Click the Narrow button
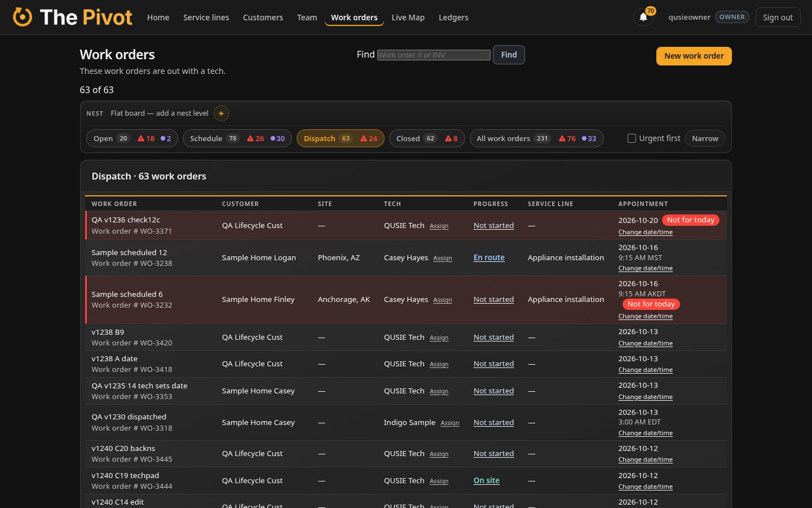This screenshot has height=508, width=812. point(705,138)
